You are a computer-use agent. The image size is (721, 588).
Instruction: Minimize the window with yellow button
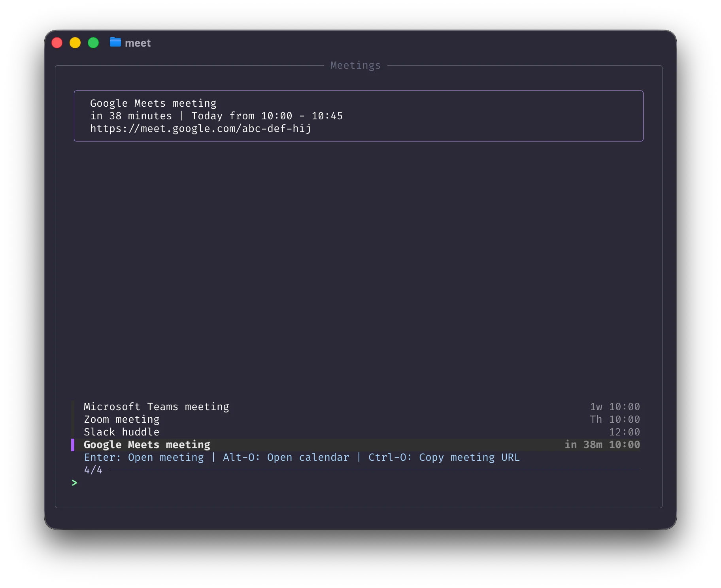[x=75, y=43]
